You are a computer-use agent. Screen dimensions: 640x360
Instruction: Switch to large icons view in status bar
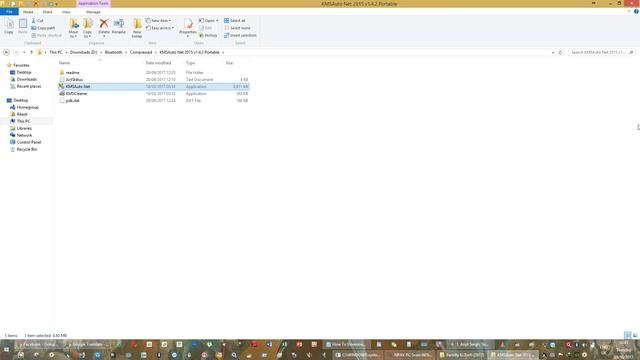tap(635, 336)
